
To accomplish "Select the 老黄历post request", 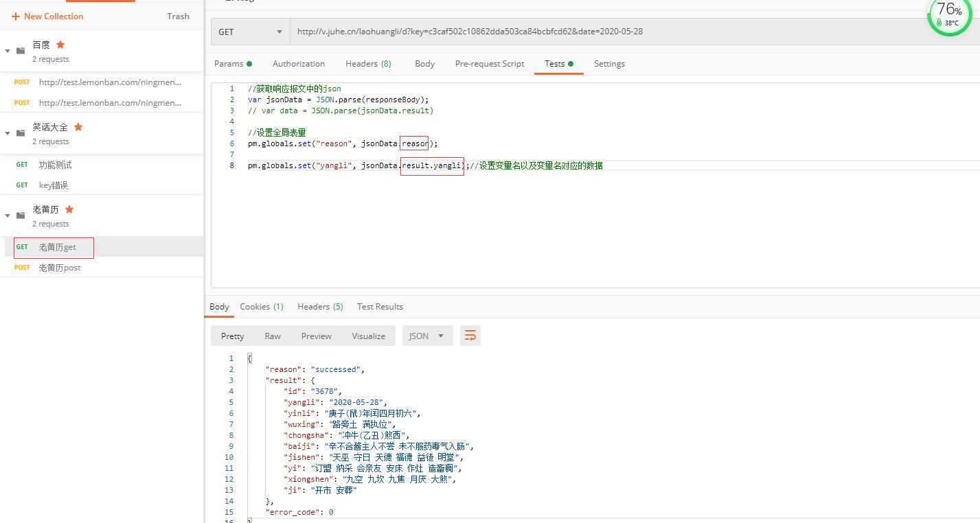I will coord(102,268).
